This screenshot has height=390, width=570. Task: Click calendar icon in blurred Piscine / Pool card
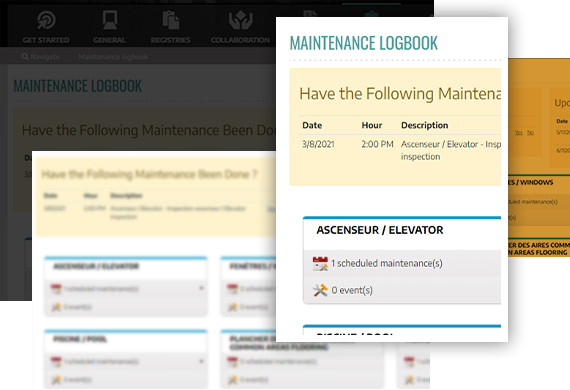[56, 362]
